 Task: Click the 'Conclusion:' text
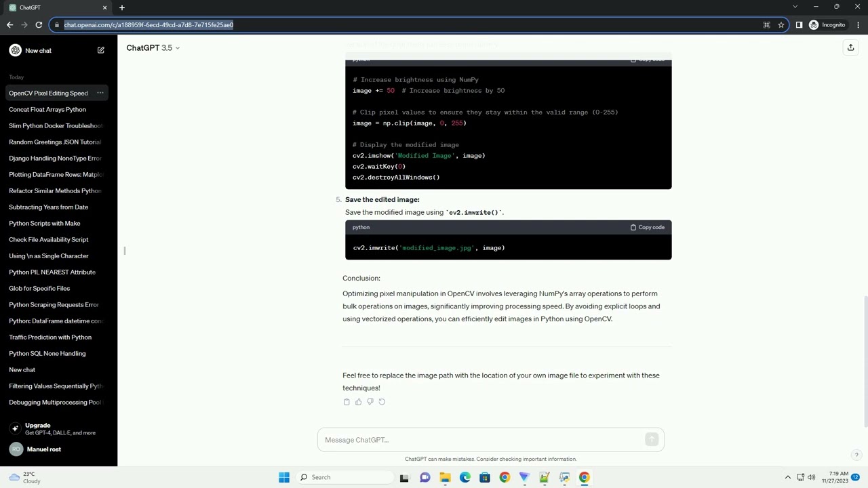click(361, 278)
